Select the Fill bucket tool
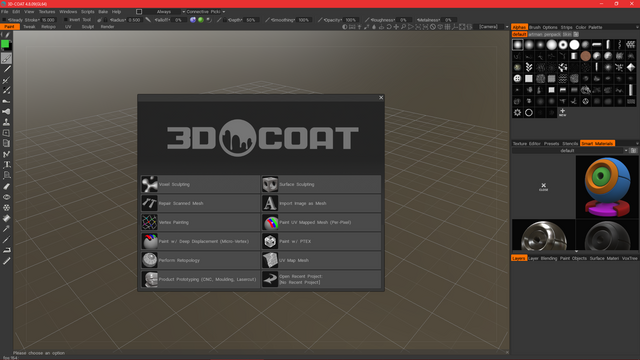The image size is (640, 360). click(6, 218)
